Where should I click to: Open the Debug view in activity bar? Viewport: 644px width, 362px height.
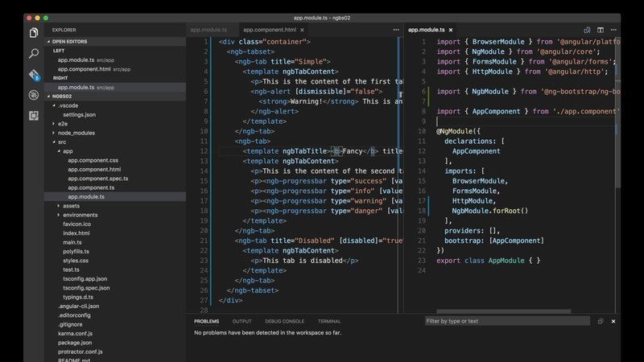(34, 95)
